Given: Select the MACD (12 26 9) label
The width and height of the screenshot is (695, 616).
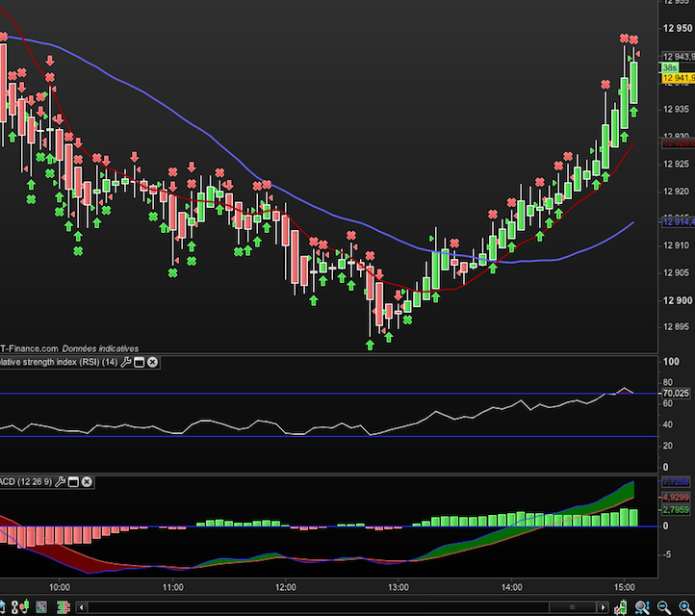Looking at the screenshot, I should pyautogui.click(x=26, y=481).
